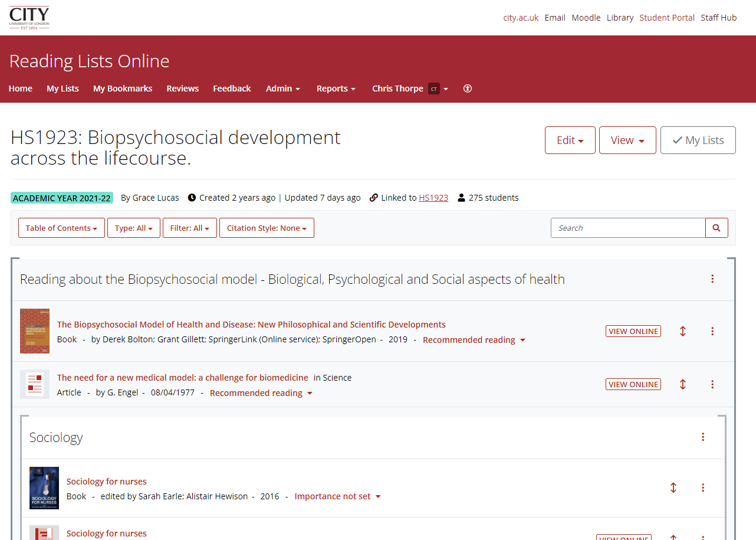Click the reorder arrows on the Bolton book entry
Image resolution: width=756 pixels, height=540 pixels.
pos(682,331)
